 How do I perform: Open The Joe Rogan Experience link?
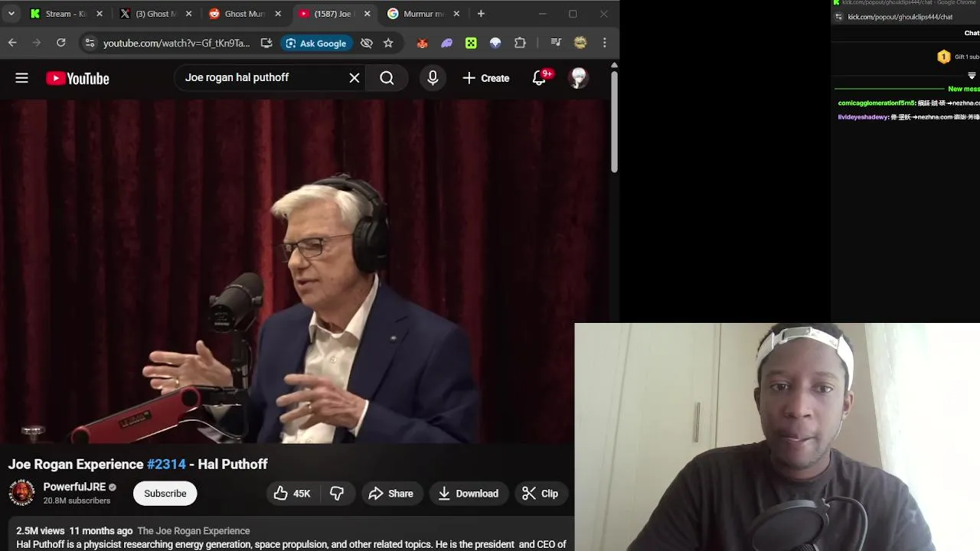point(194,530)
